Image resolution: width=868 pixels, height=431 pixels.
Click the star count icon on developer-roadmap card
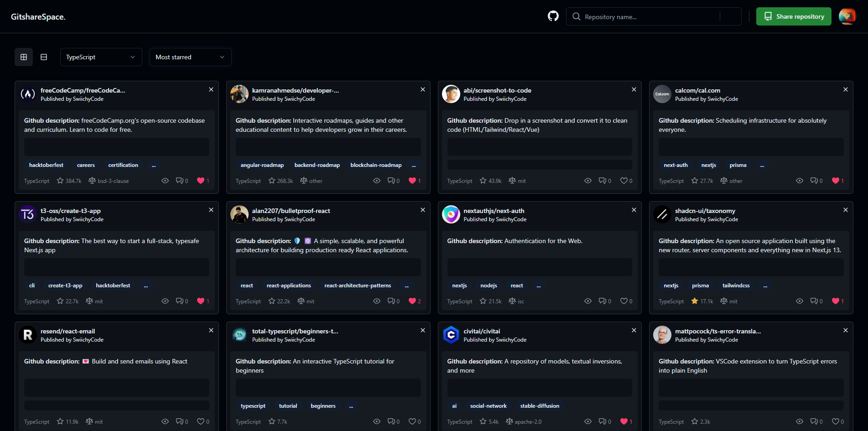[x=271, y=181]
